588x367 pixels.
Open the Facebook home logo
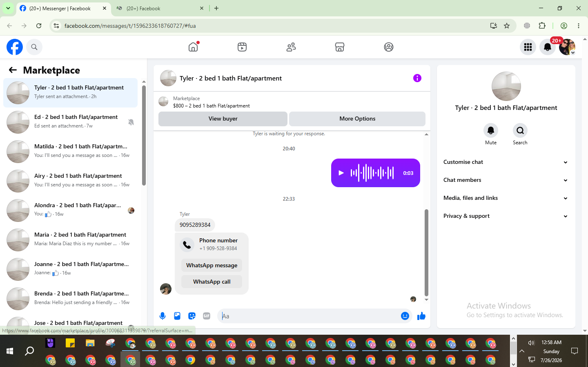(15, 47)
